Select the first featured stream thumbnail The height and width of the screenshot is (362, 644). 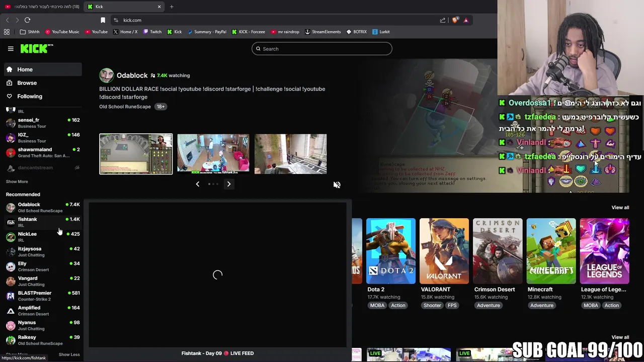pos(136,154)
